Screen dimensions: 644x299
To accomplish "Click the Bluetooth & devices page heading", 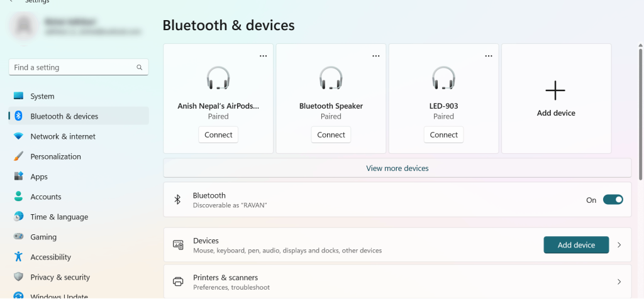I will tap(228, 25).
